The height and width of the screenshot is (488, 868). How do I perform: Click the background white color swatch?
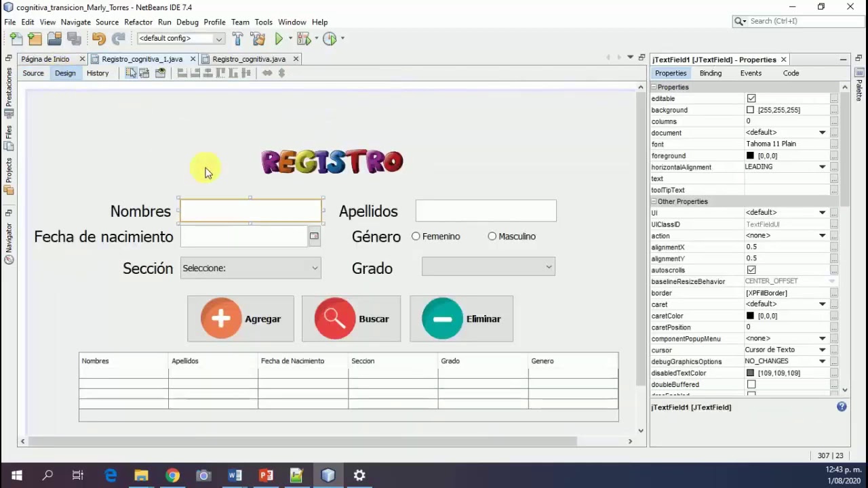[750, 110]
